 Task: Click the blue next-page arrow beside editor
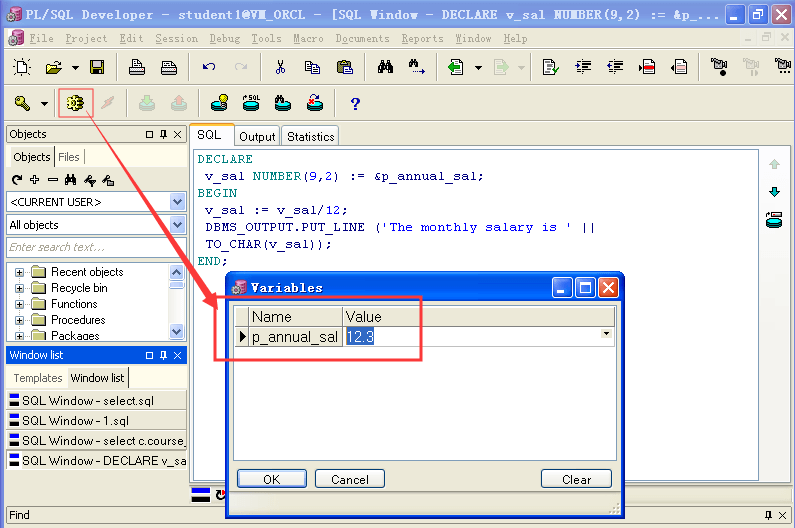(774, 192)
